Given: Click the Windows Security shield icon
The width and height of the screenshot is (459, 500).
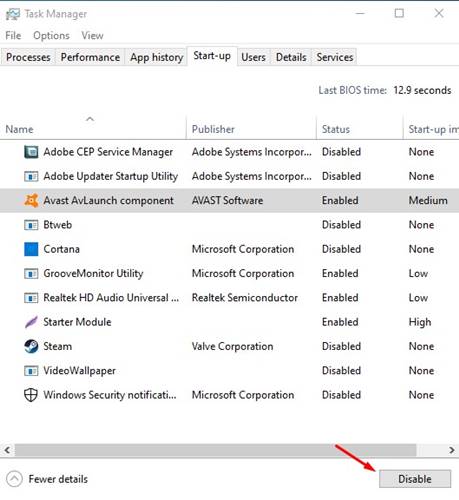Looking at the screenshot, I should click(31, 395).
